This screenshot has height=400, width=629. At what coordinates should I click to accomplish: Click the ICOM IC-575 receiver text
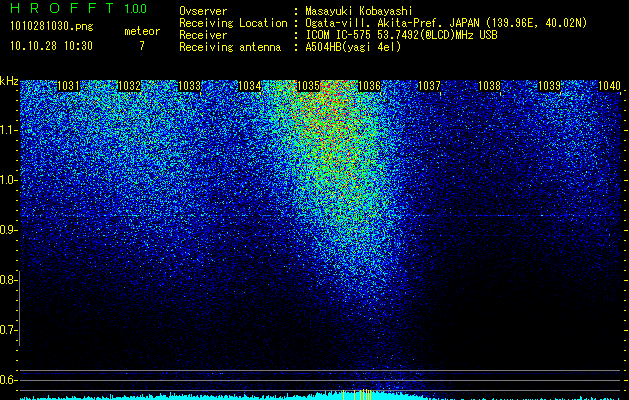[x=401, y=35]
